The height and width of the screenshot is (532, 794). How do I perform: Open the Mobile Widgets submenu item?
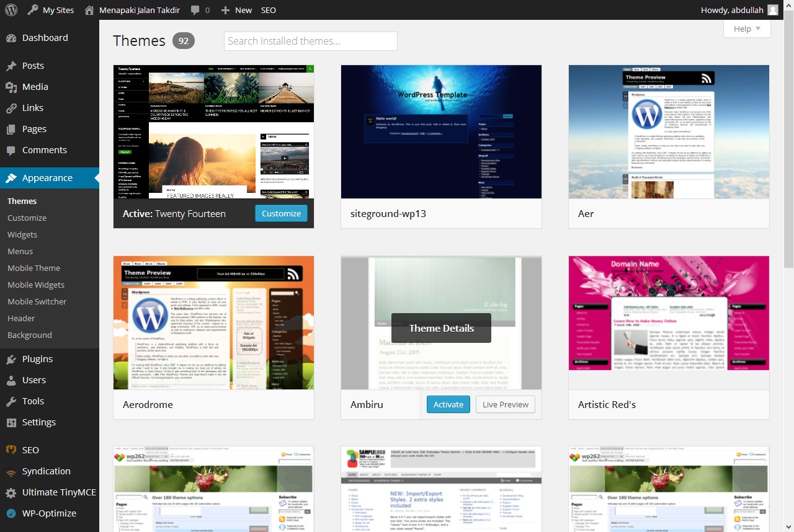[36, 285]
